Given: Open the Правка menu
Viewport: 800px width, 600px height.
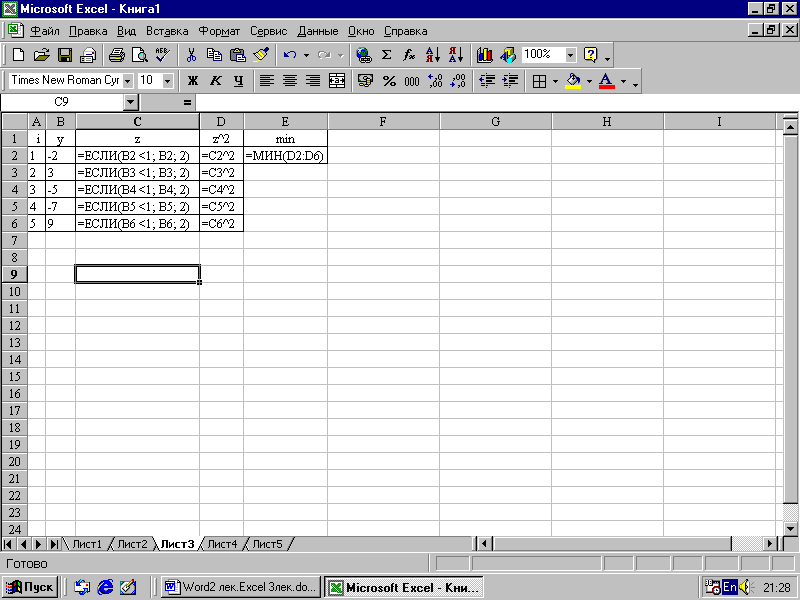Looking at the screenshot, I should click(88, 31).
